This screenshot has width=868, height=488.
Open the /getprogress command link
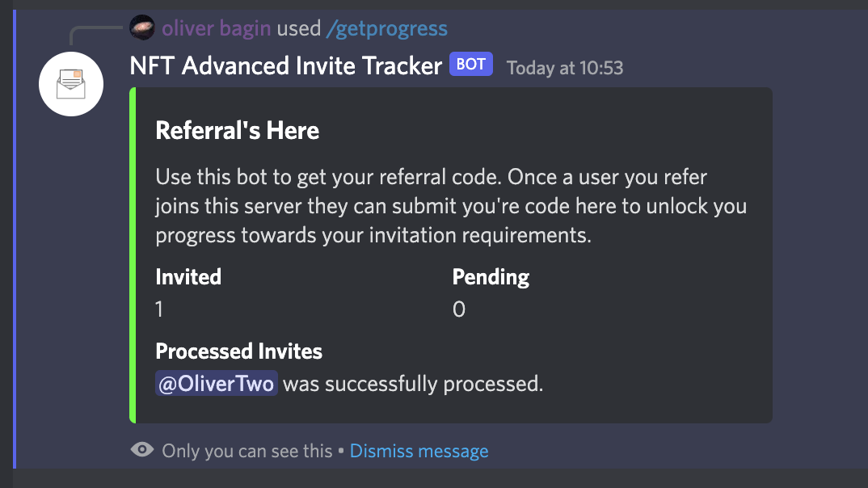pos(386,29)
